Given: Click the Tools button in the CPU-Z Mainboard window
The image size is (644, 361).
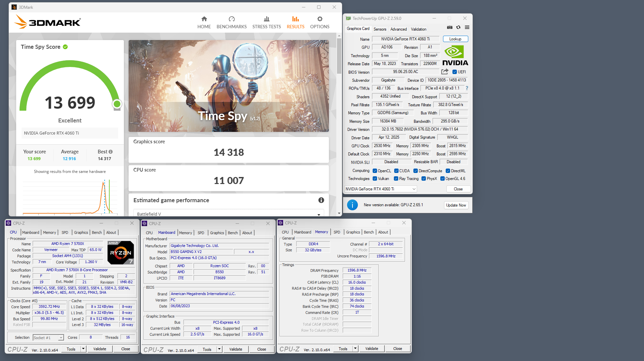Looking at the screenshot, I should (x=207, y=349).
